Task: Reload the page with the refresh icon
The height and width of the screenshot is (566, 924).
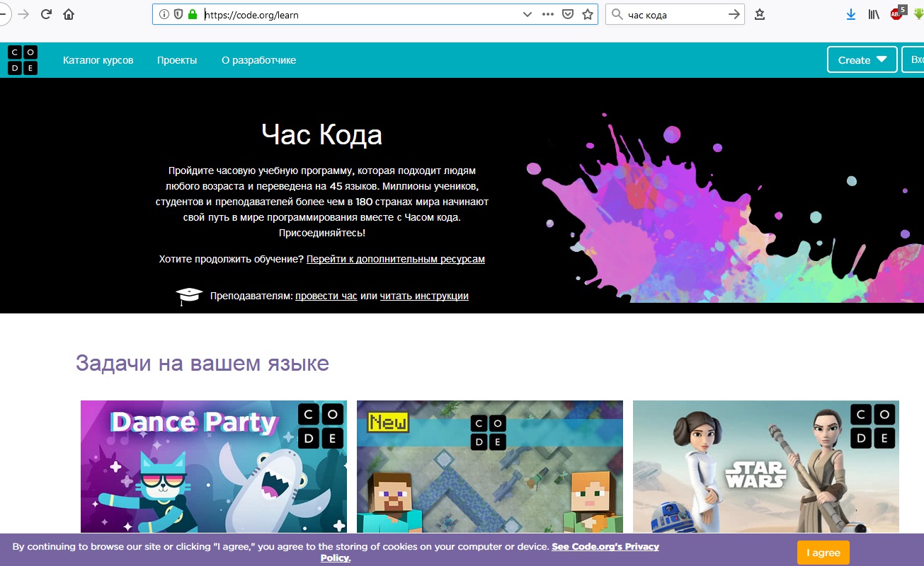Action: 46,14
